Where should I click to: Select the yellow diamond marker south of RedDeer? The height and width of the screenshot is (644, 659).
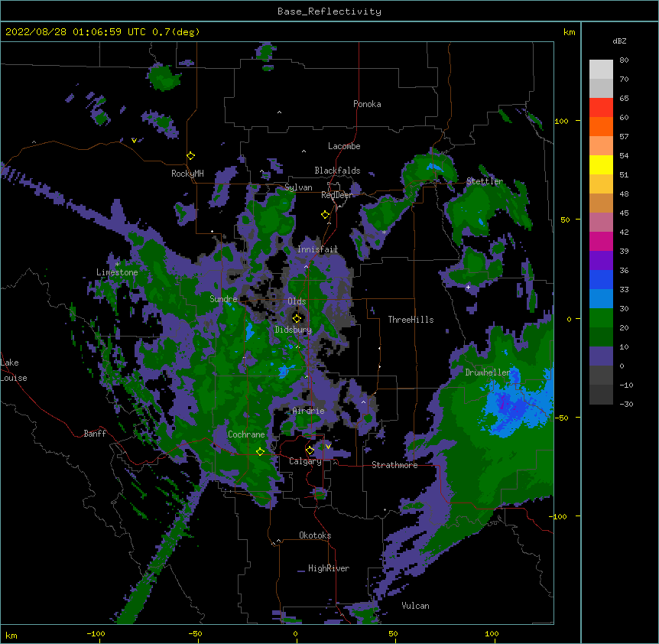(325, 215)
